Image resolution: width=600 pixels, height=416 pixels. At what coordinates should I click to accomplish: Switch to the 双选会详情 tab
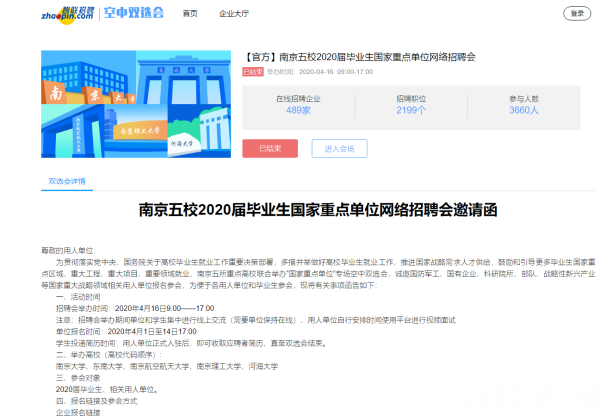[67, 181]
